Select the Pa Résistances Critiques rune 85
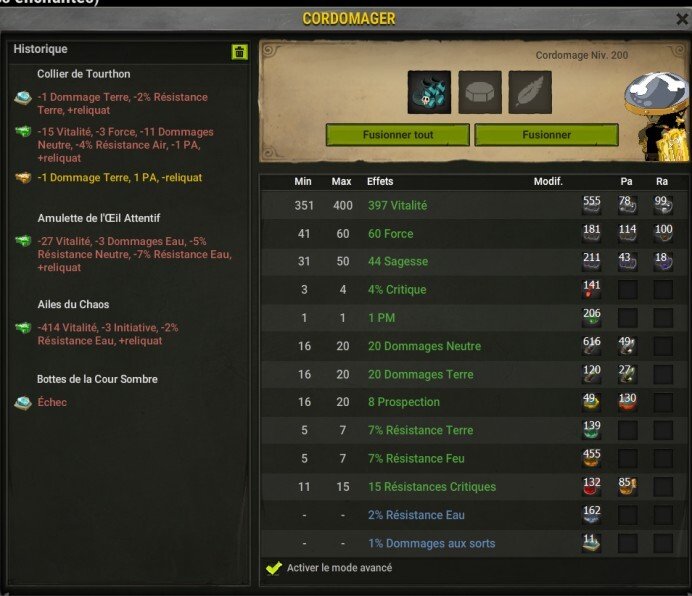The height and width of the screenshot is (596, 692). (627, 487)
